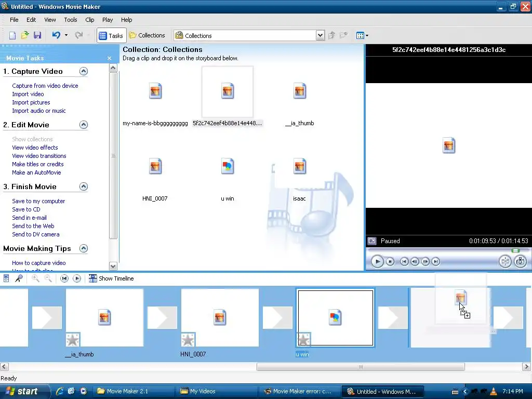The image size is (532, 399).
Task: Go up one level icon
Action: click(332, 35)
